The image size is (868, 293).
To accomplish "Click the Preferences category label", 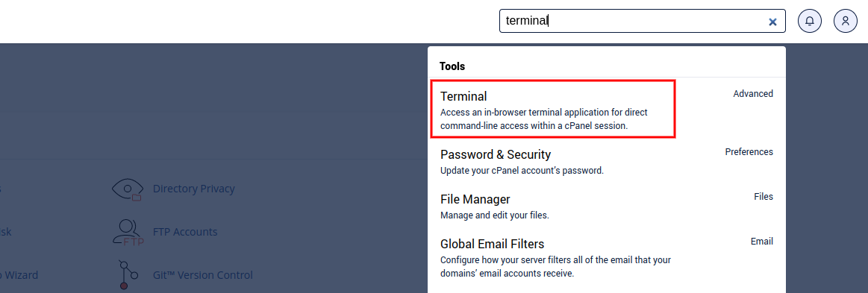I will (749, 151).
